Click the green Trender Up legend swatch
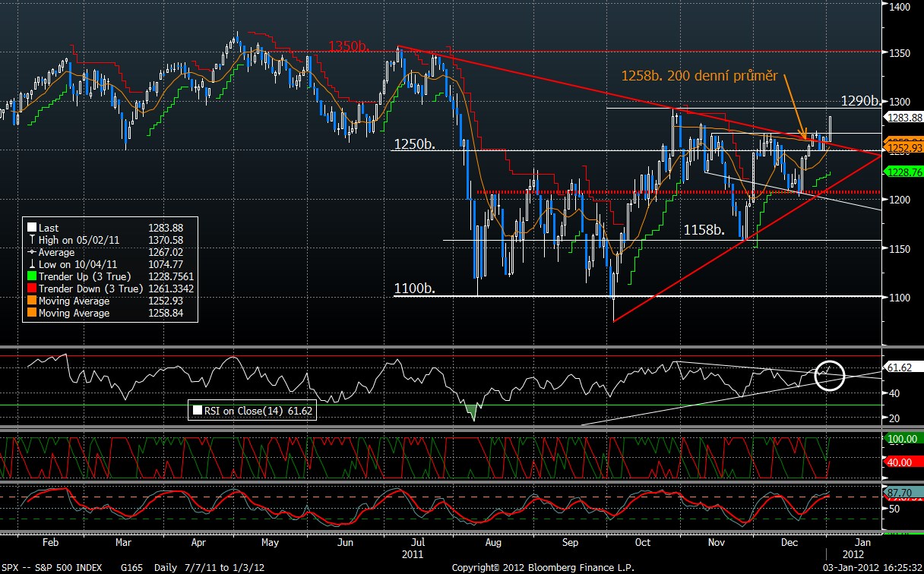The width and height of the screenshot is (924, 574). pos(30,276)
